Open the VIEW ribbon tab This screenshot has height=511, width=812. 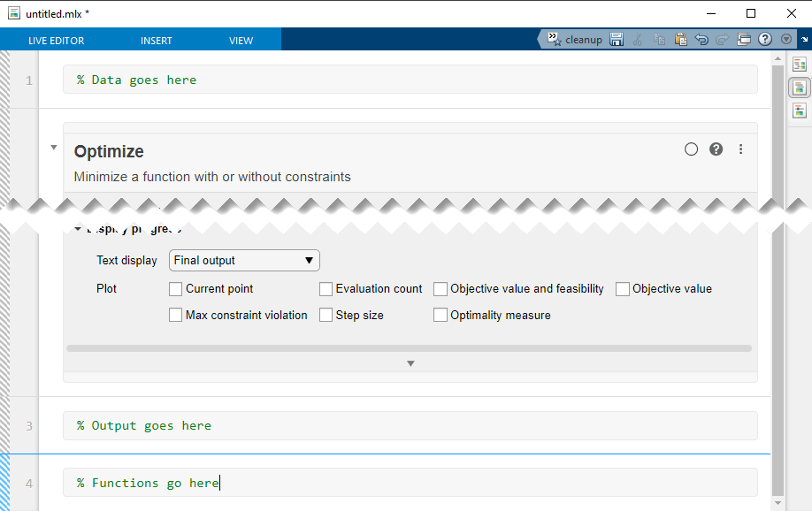coord(241,40)
